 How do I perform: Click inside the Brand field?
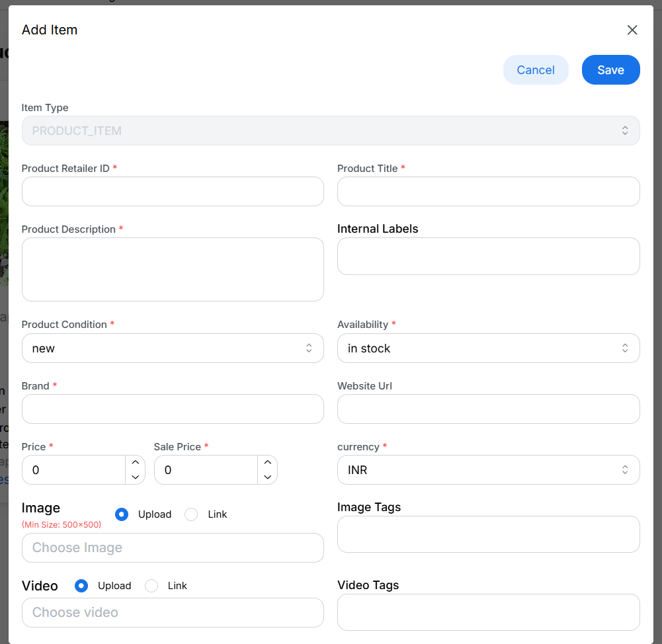[x=172, y=409]
